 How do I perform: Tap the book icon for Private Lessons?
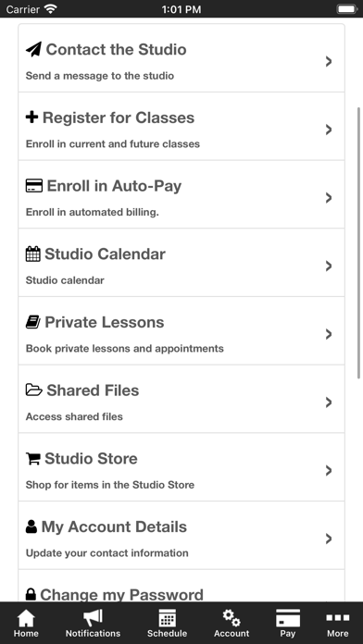(x=33, y=322)
